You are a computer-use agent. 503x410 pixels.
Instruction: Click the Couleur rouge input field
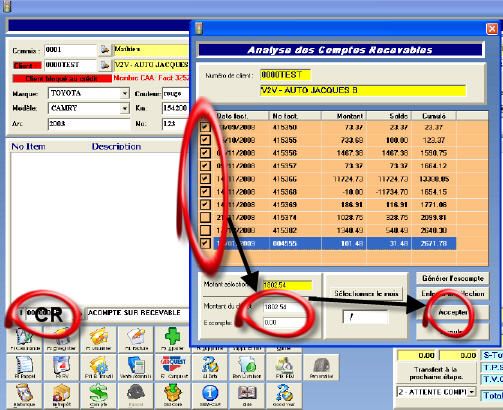click(176, 93)
